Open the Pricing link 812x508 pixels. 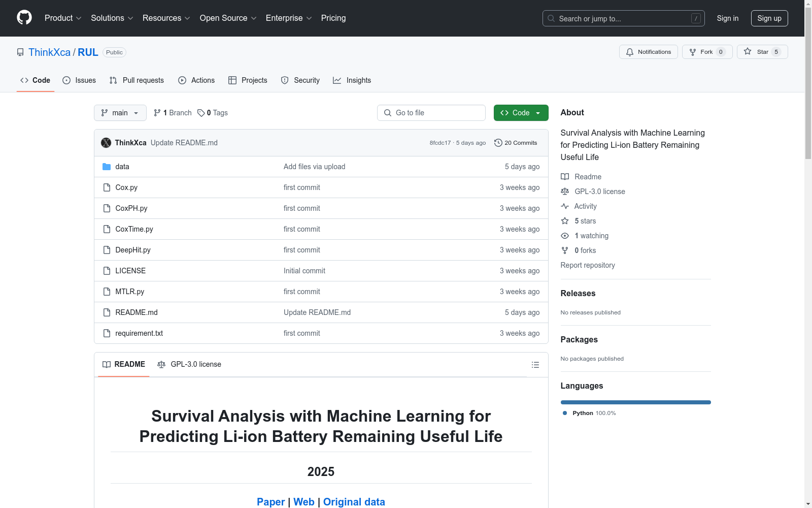pos(333,18)
